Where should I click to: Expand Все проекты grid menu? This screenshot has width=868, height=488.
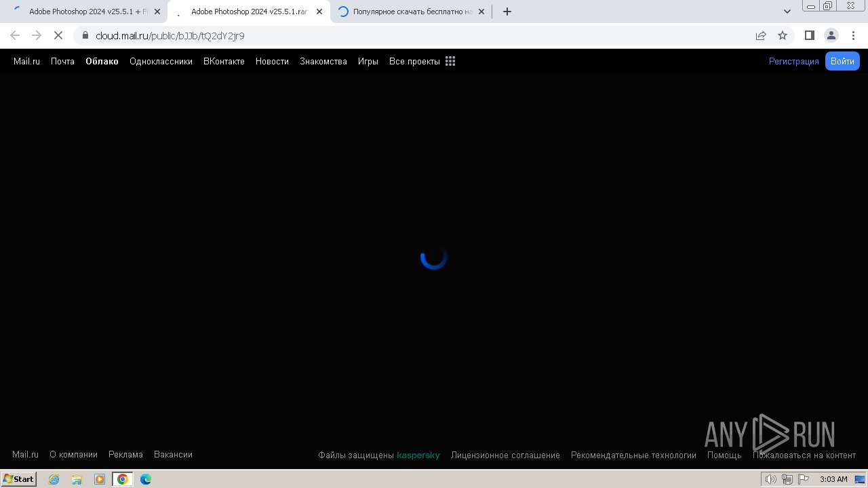tap(422, 61)
